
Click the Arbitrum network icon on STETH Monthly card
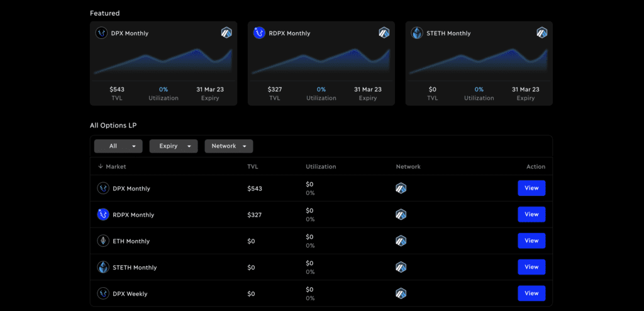pos(542,33)
